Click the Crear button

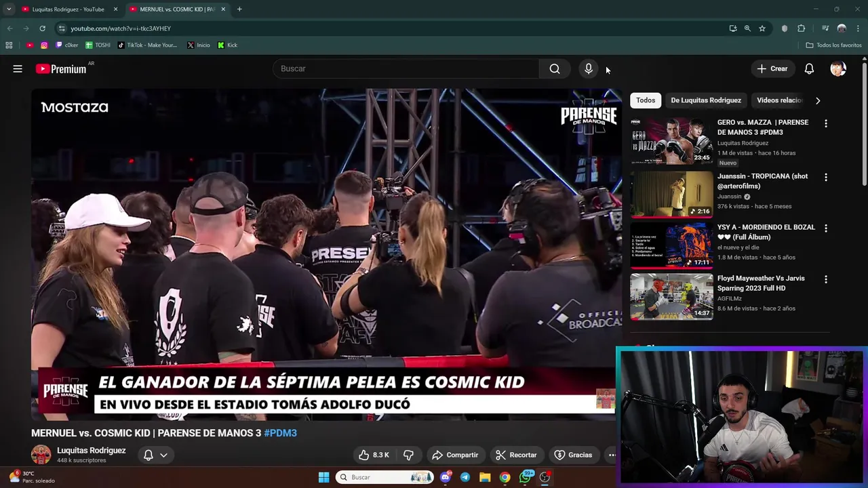pos(772,68)
